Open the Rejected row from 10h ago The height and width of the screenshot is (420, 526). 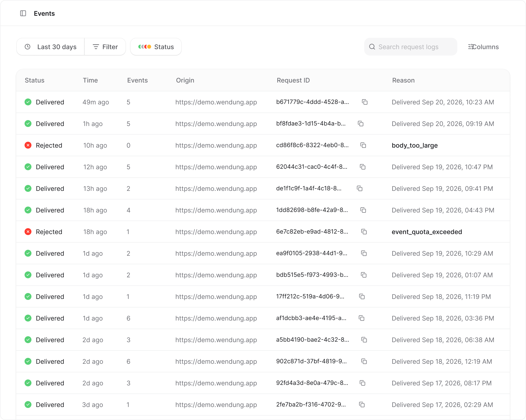pos(263,145)
